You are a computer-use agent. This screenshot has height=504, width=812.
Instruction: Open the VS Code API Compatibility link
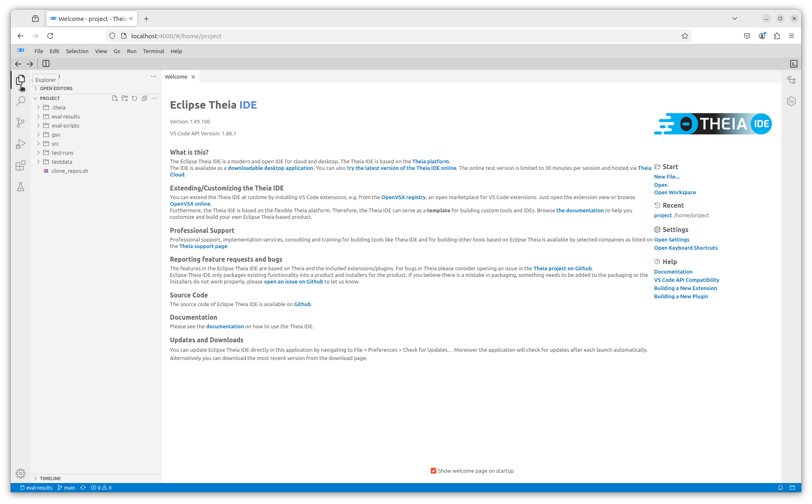click(x=687, y=280)
